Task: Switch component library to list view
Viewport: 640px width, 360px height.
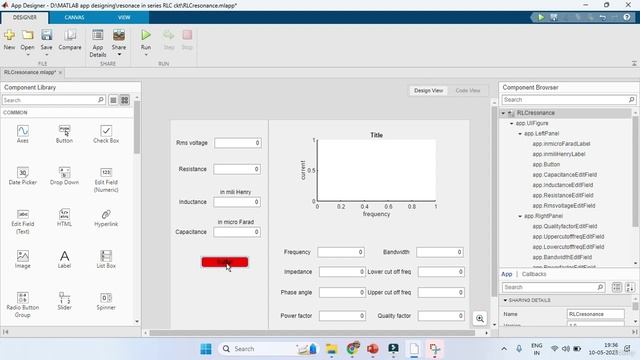Action: click(x=113, y=100)
